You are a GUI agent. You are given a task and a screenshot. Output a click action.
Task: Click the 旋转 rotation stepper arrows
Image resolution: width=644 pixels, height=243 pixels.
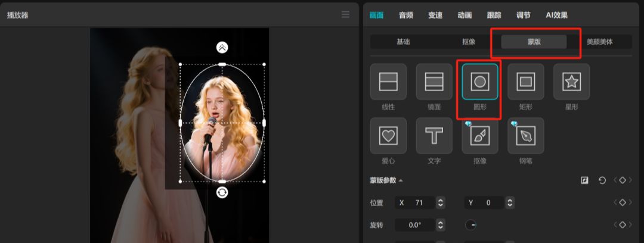coord(440,225)
